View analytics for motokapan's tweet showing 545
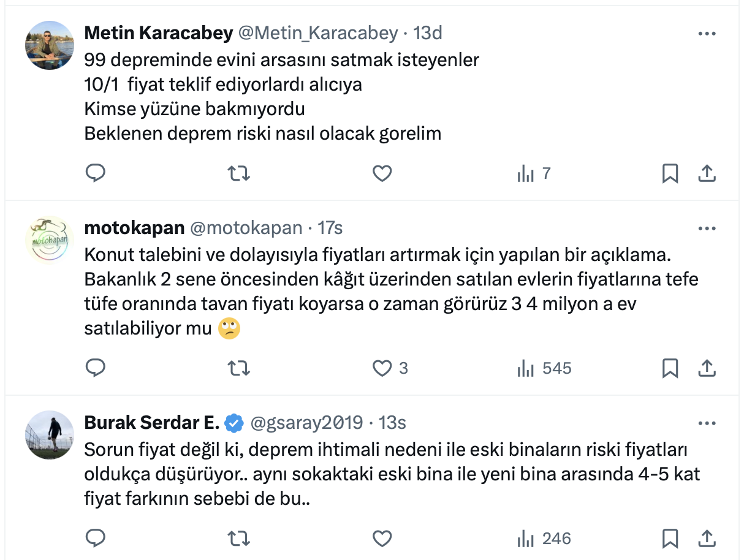744x560 pixels. click(544, 368)
